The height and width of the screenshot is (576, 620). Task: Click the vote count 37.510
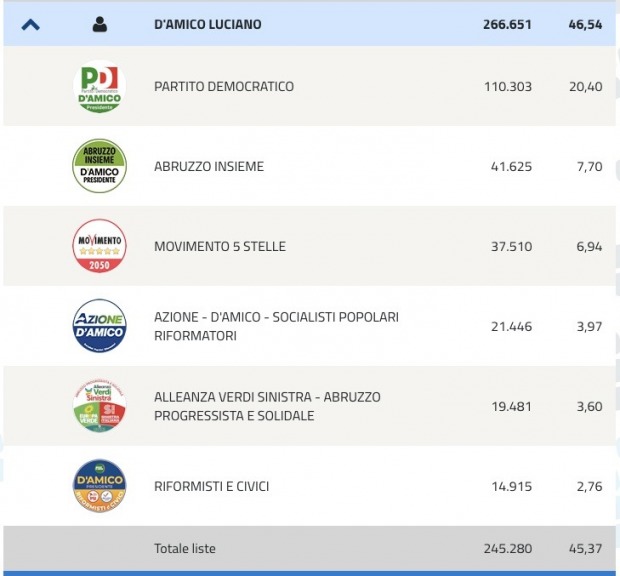(511, 246)
